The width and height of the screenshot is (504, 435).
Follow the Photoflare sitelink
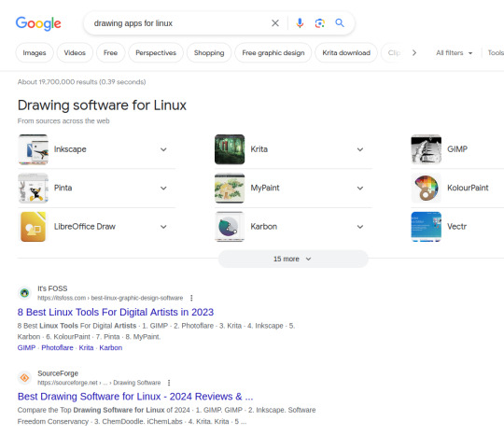[x=57, y=348]
